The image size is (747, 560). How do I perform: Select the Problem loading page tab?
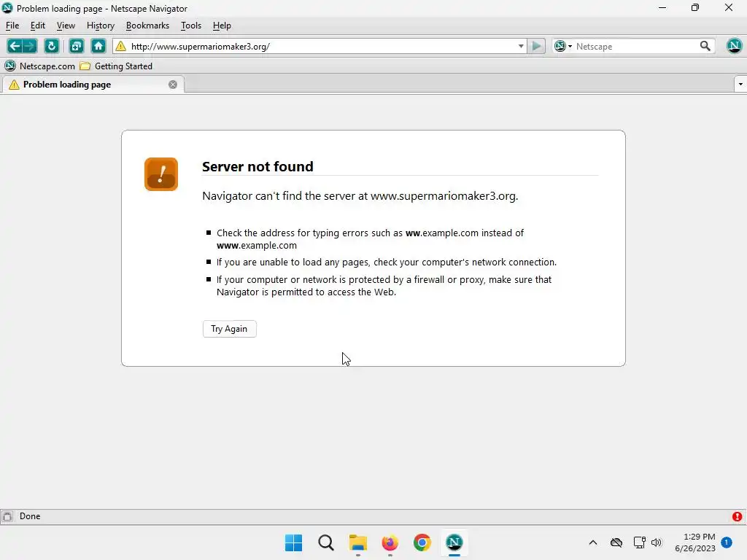93,85
